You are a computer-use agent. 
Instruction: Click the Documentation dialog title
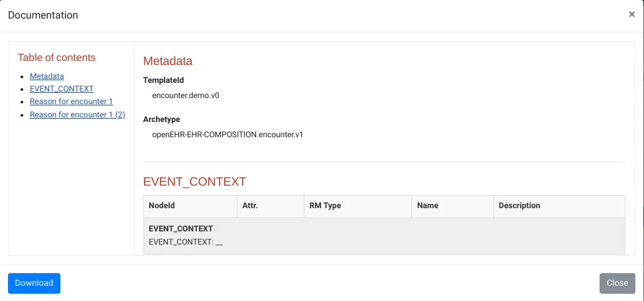[x=42, y=15]
